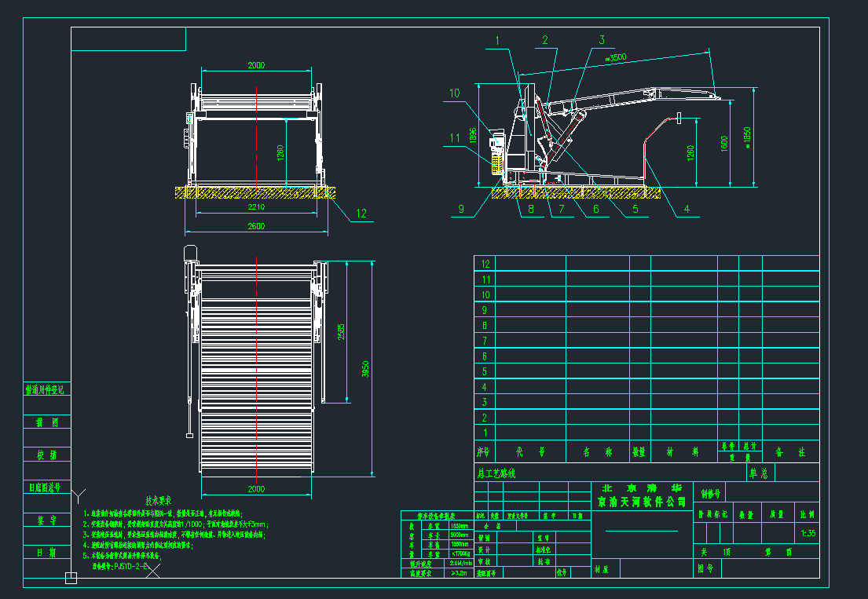Click the ≈3500 angled dimension text

tap(617, 58)
